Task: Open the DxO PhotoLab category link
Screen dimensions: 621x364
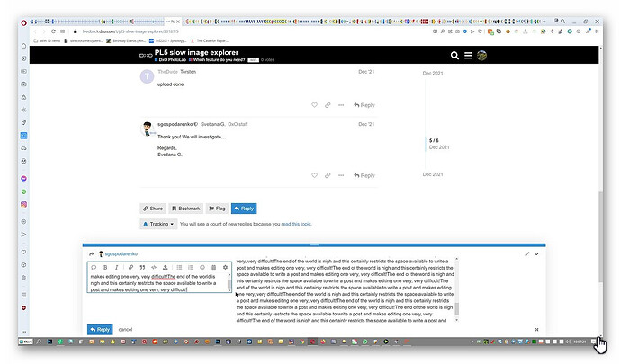Action: 172,59
